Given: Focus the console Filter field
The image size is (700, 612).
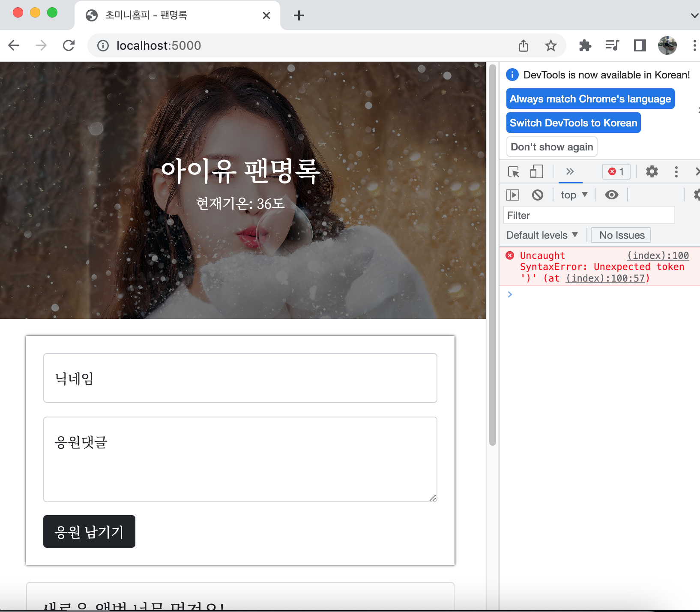Looking at the screenshot, I should pos(589,215).
